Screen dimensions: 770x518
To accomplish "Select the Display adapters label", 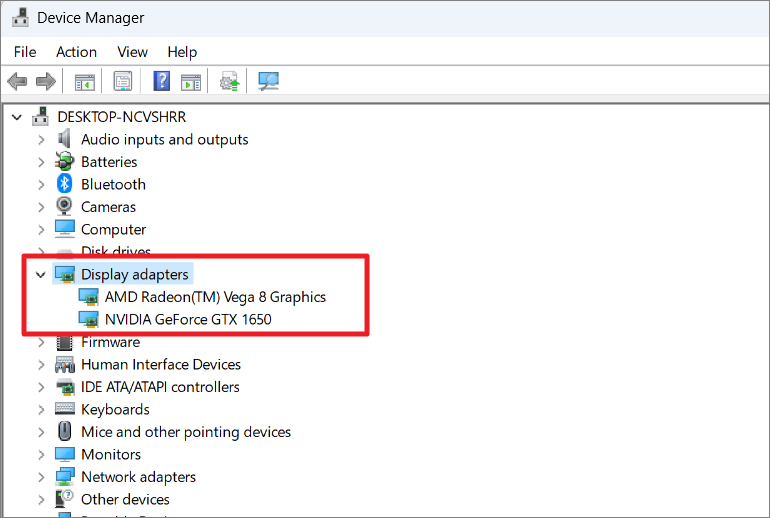I will [135, 274].
